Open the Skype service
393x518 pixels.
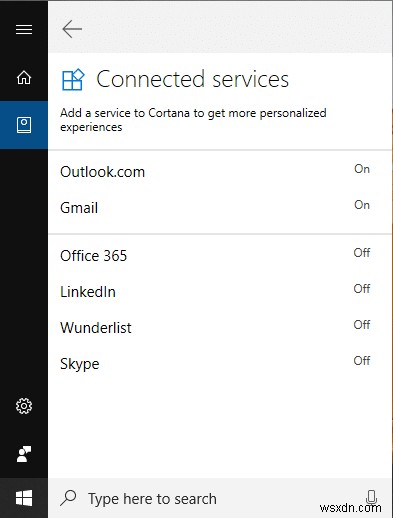pyautogui.click(x=220, y=364)
